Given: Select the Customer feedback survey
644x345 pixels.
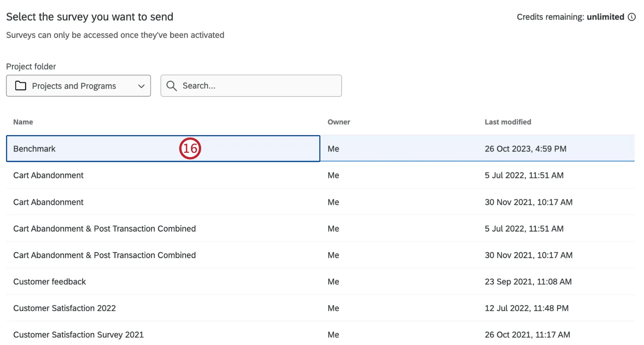Looking at the screenshot, I should [50, 282].
